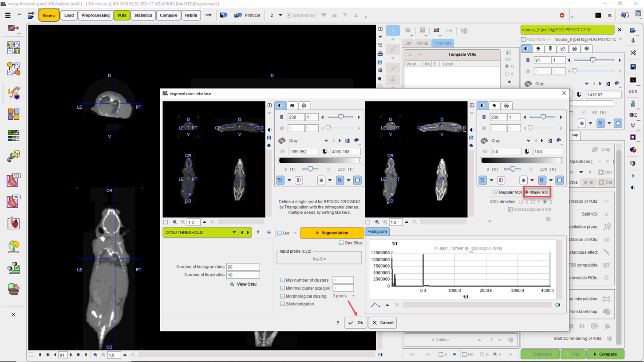
Task: Click the kinetic modeling k2 k1 sidebar icon
Action: click(13, 48)
